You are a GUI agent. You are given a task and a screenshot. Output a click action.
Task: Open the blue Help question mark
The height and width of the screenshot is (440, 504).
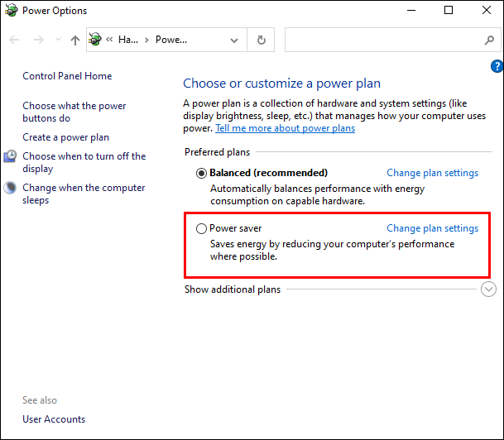click(x=497, y=65)
